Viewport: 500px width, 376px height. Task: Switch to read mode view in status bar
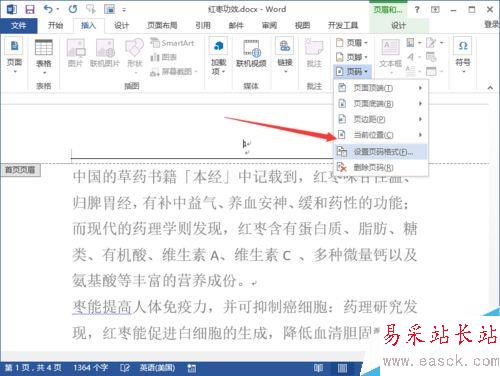(318, 368)
